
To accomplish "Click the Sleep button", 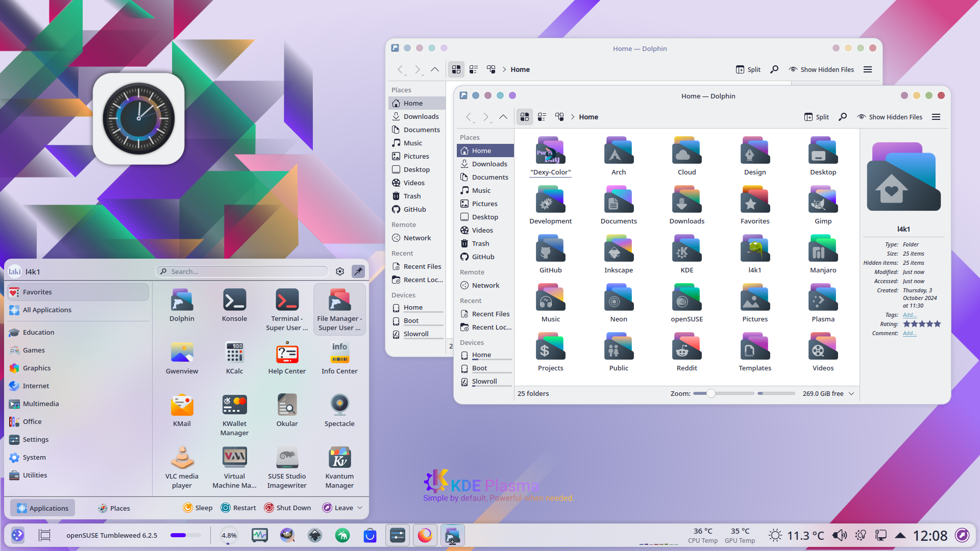I will pyautogui.click(x=198, y=508).
